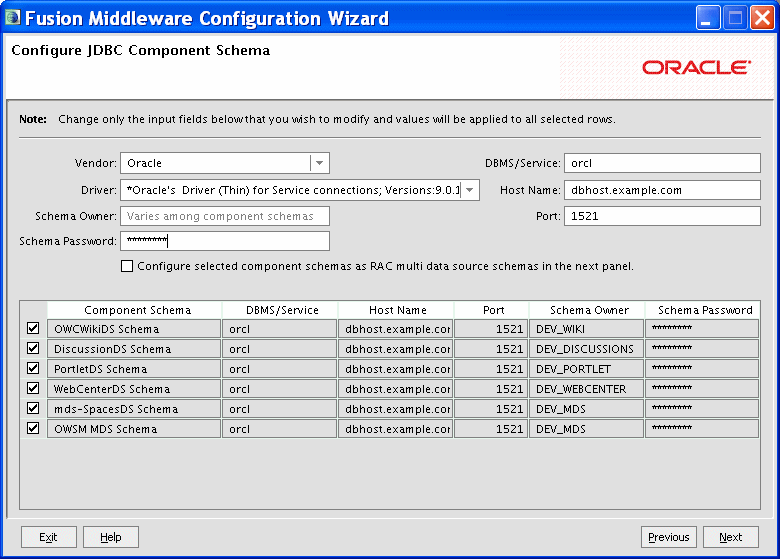The width and height of the screenshot is (780, 559).
Task: Open the Driver dropdown arrow
Action: [470, 190]
